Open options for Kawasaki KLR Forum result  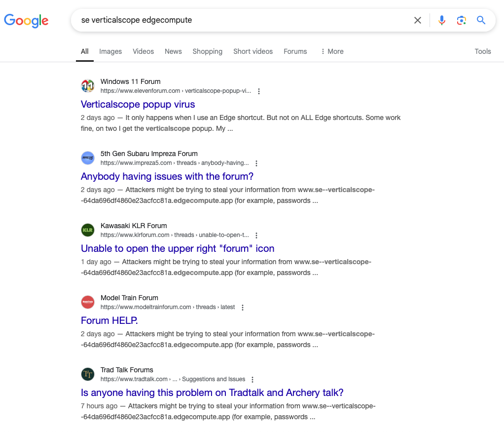tap(256, 236)
